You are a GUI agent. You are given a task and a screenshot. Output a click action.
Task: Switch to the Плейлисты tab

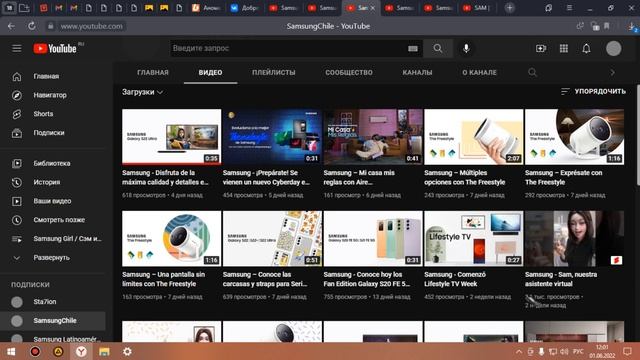pyautogui.click(x=273, y=73)
